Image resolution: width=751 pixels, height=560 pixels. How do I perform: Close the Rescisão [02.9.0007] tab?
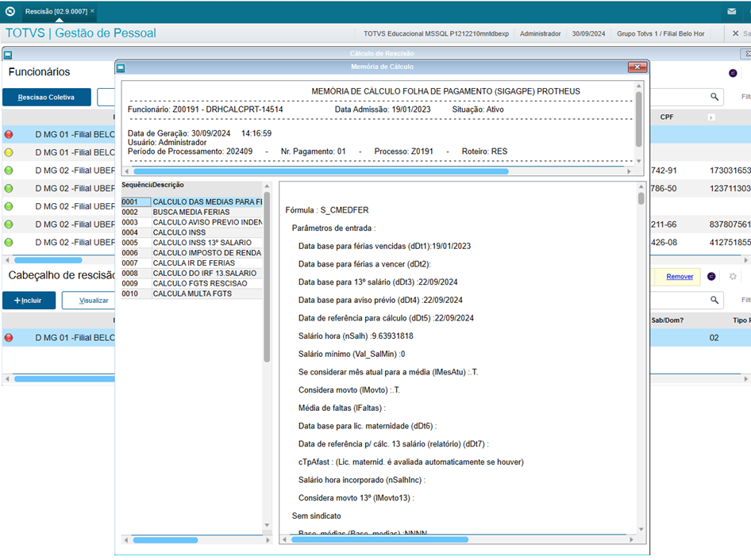[x=92, y=10]
